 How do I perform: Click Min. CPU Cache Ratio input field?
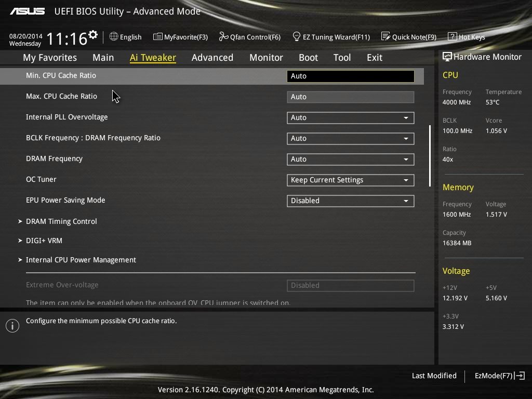(x=351, y=76)
